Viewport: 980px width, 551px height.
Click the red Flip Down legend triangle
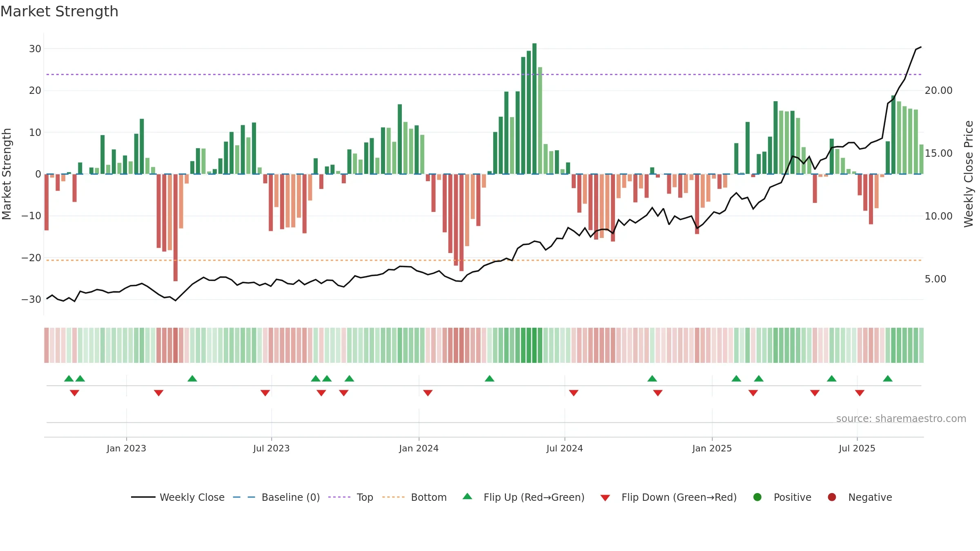tap(605, 498)
